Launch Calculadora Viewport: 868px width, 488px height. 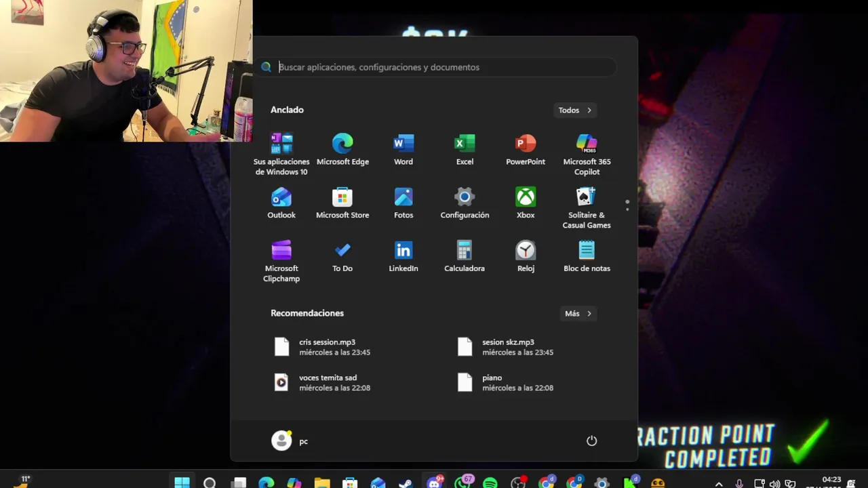[x=465, y=257]
